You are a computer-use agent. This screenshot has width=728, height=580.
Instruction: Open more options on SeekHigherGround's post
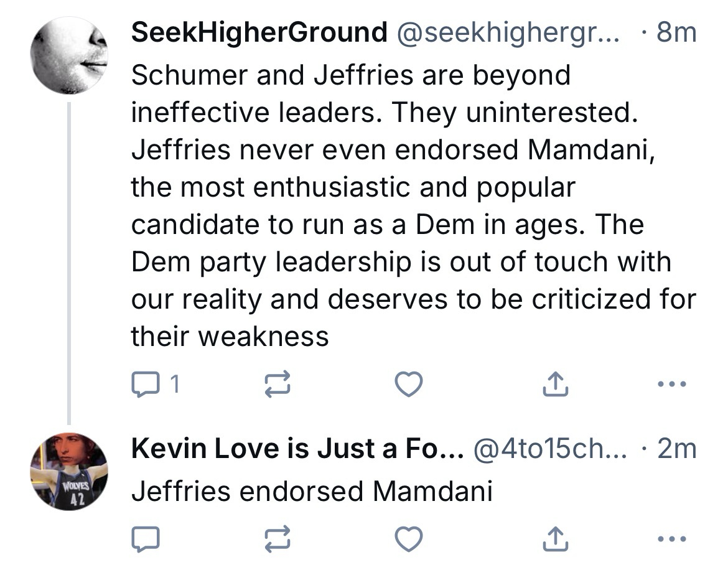point(672,385)
